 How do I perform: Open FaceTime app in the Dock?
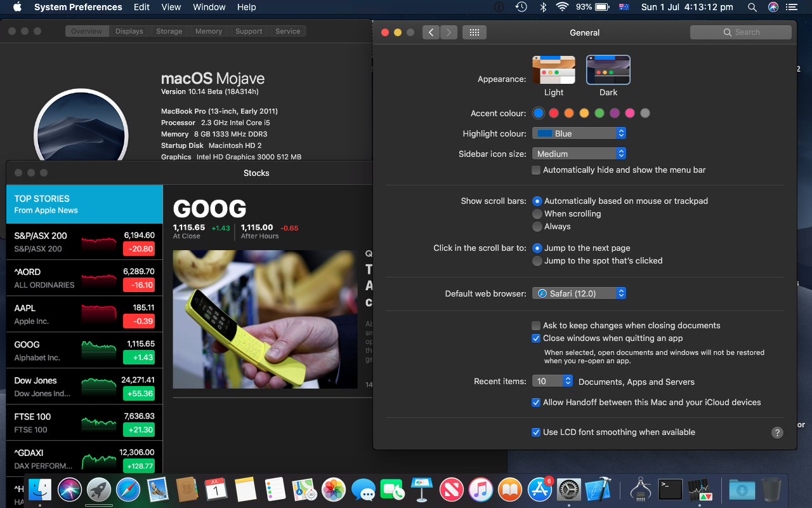(x=393, y=490)
